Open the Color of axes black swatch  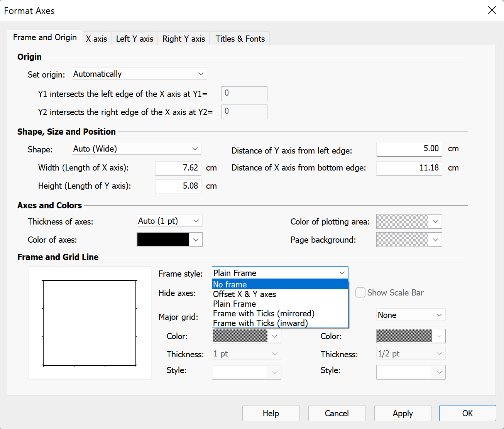coord(169,240)
